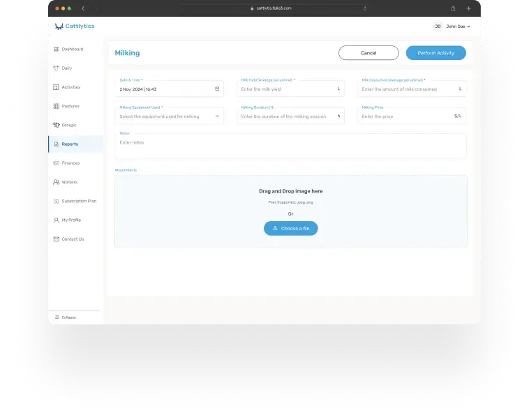Viewport: 529px width, 420px height.
Task: Click the browser address bar URL
Action: point(274,8)
